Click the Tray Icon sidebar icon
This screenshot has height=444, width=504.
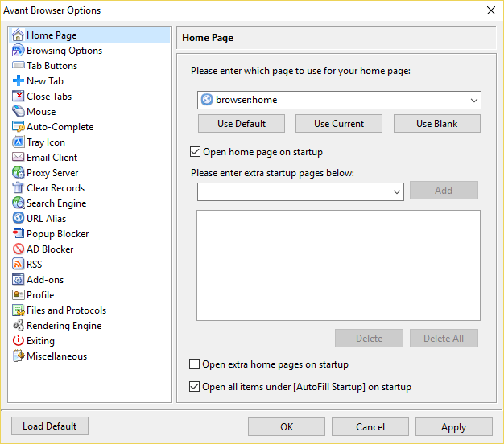click(18, 142)
